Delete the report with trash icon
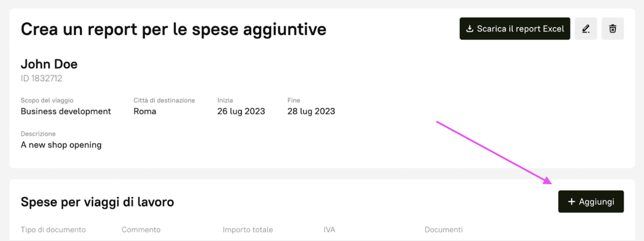 612,29
